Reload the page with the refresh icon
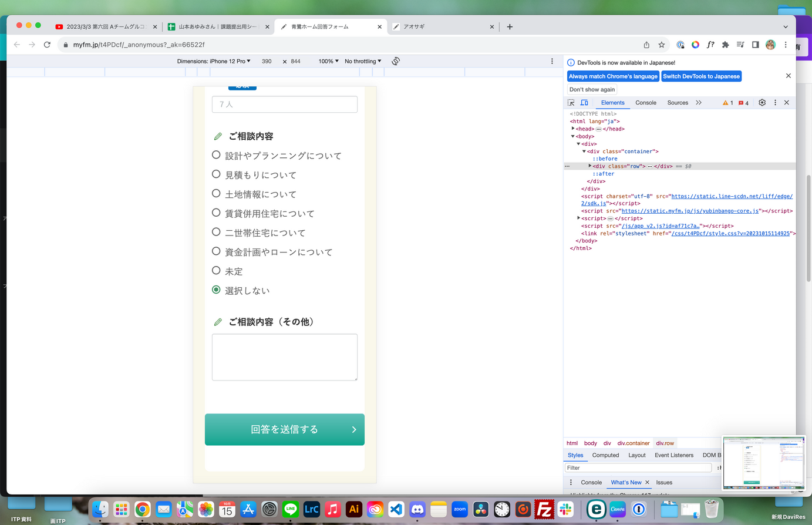Screen dimensions: 812x525 pyautogui.click(x=47, y=45)
